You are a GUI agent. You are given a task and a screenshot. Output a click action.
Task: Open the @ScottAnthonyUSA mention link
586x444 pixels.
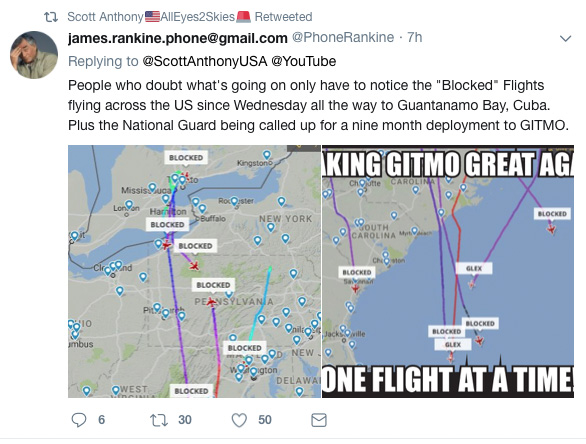pyautogui.click(x=205, y=61)
